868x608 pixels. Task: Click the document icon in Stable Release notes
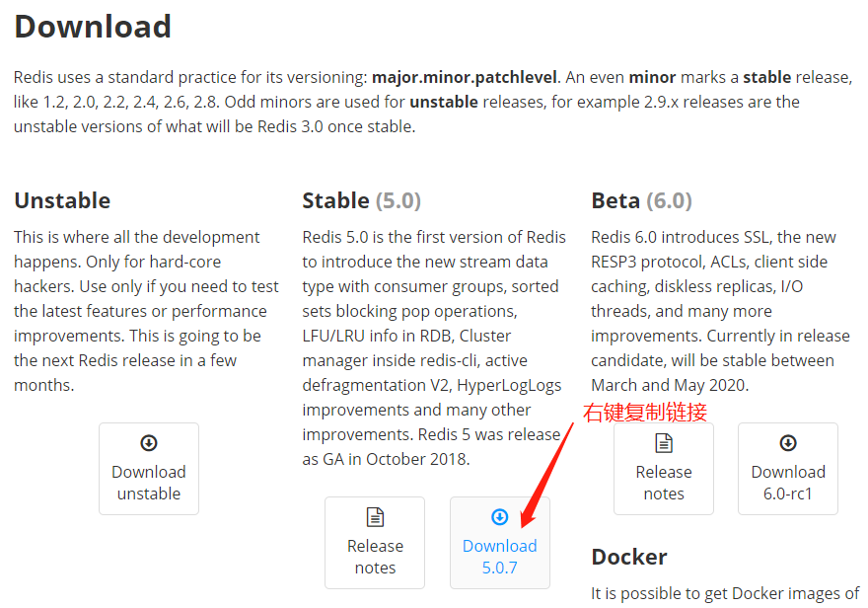point(375,517)
